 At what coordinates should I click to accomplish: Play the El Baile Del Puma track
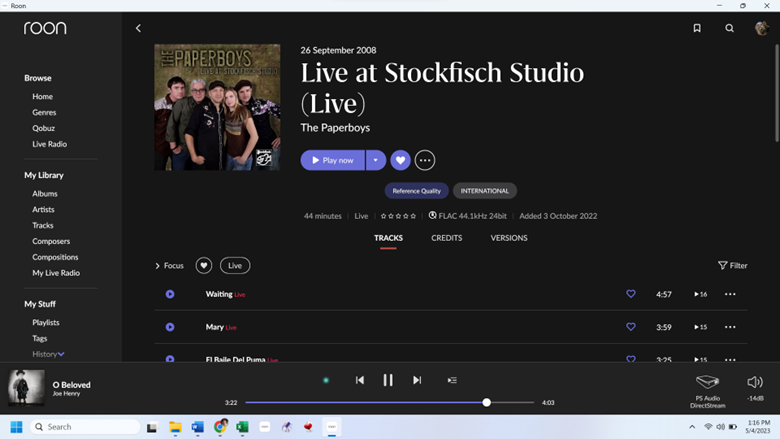pos(170,358)
